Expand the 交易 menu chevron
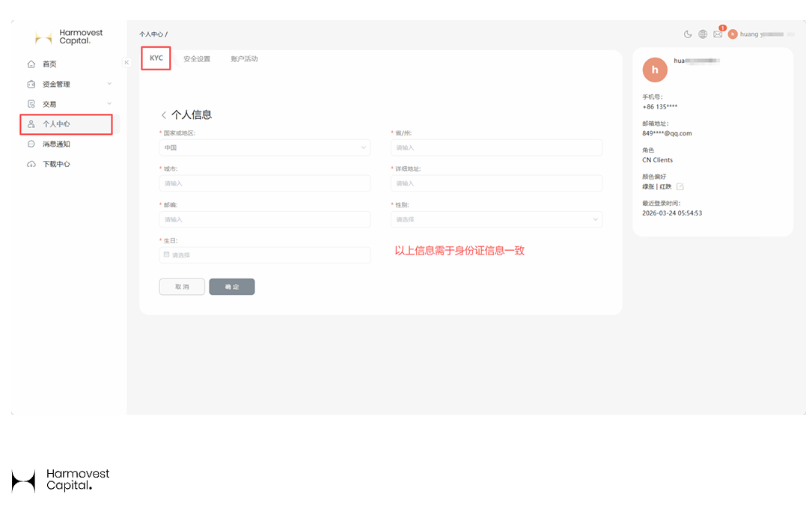 click(x=109, y=103)
